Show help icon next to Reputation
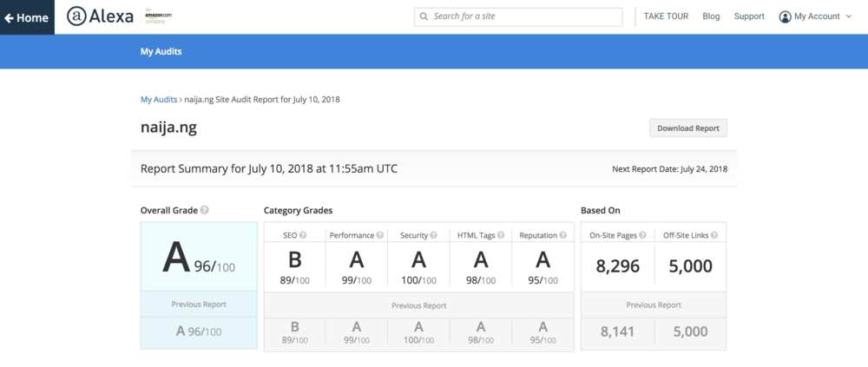868x367 pixels. point(563,235)
